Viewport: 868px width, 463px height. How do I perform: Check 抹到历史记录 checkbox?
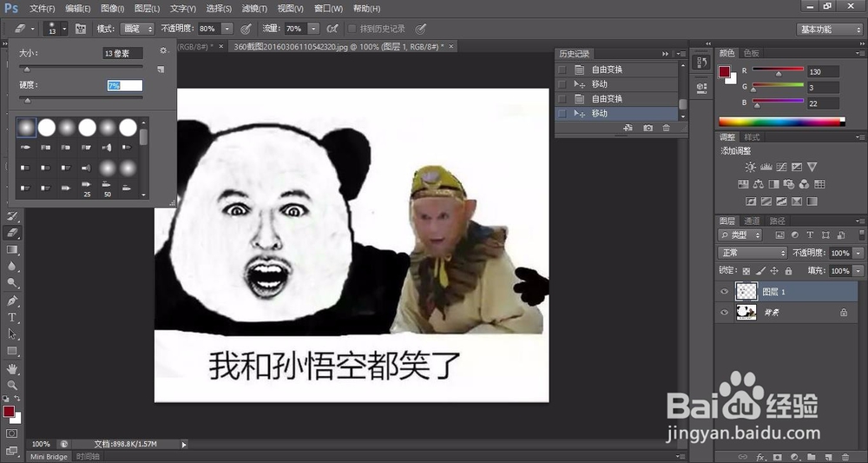coord(352,29)
